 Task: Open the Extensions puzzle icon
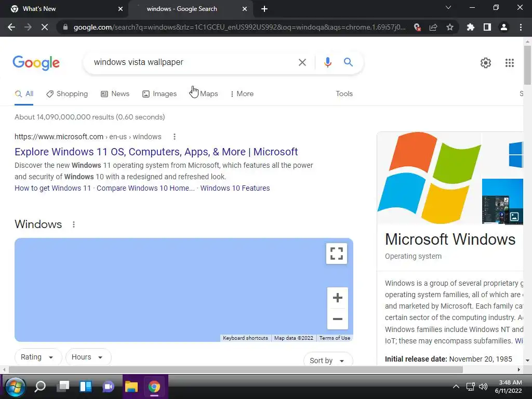(x=471, y=27)
